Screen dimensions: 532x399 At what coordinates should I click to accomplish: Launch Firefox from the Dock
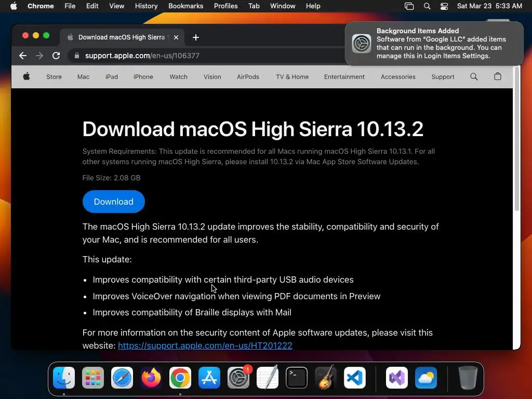pyautogui.click(x=151, y=377)
